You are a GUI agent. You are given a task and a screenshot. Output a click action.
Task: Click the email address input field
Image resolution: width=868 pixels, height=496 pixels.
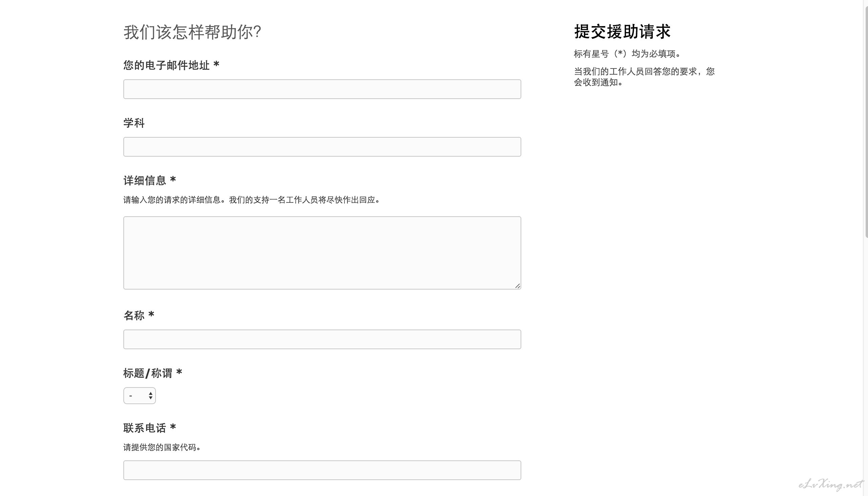pyautogui.click(x=322, y=89)
